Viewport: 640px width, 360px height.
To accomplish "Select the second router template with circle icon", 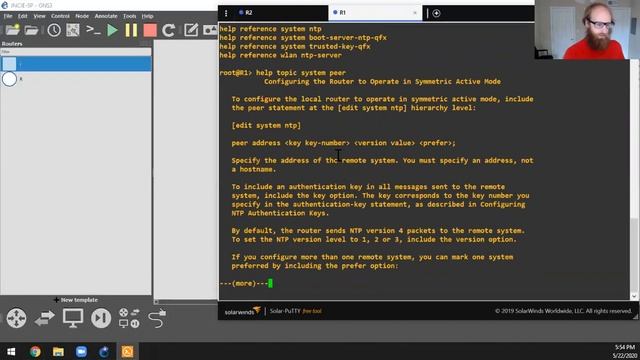I will click(76, 79).
